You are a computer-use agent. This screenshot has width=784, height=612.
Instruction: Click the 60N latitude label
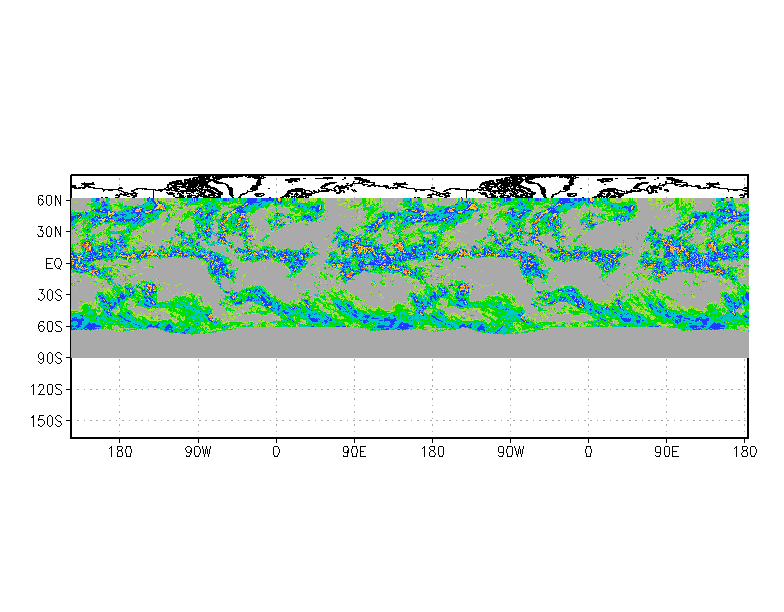pyautogui.click(x=50, y=200)
